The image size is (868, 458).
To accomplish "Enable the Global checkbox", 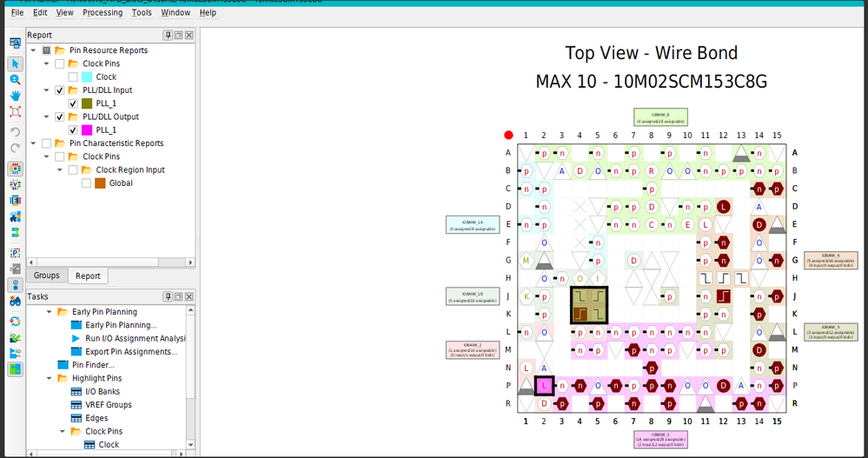I will (x=86, y=183).
